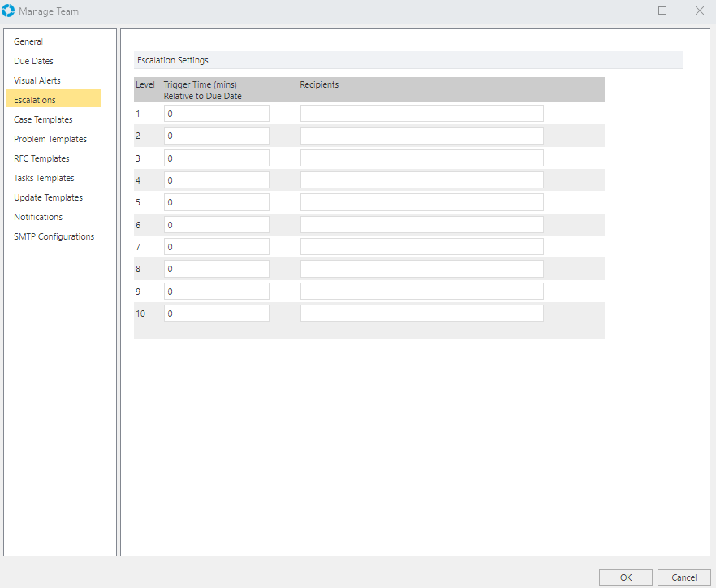Click Level 5 recipients text box
This screenshot has width=716, height=588.
click(x=421, y=202)
